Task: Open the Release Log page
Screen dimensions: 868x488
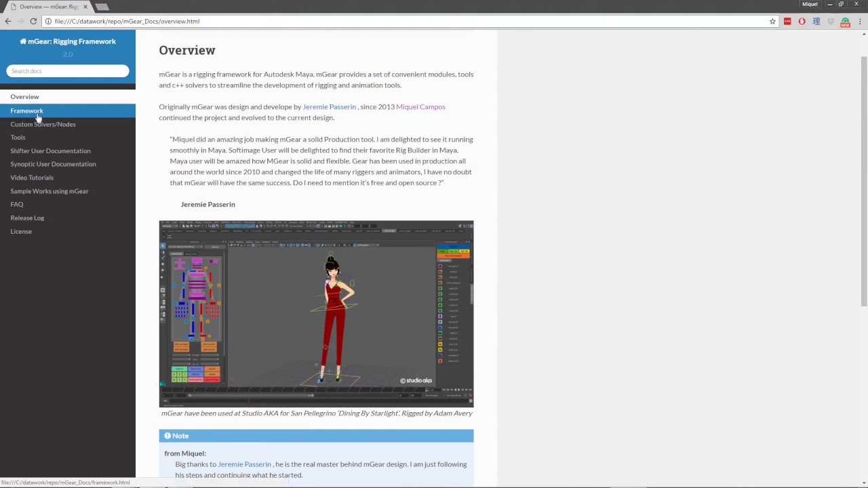Action: tap(68, 218)
